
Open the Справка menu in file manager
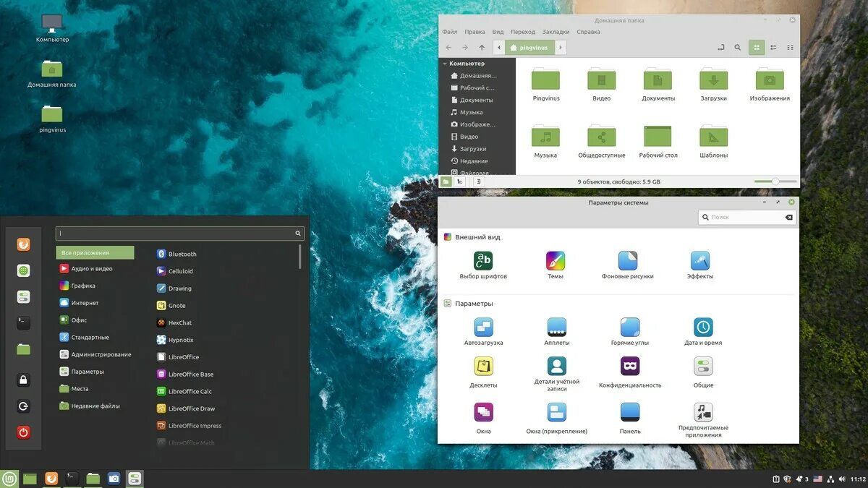(588, 32)
